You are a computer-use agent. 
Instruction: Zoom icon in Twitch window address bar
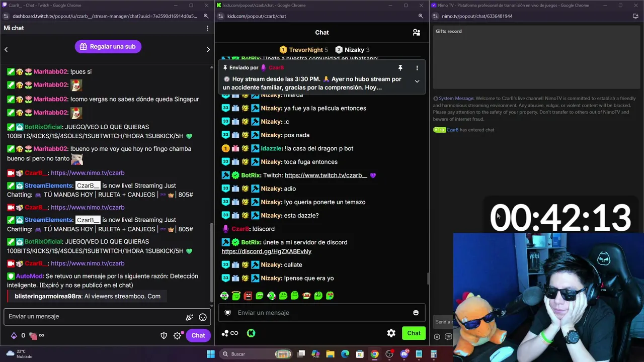coord(206,16)
